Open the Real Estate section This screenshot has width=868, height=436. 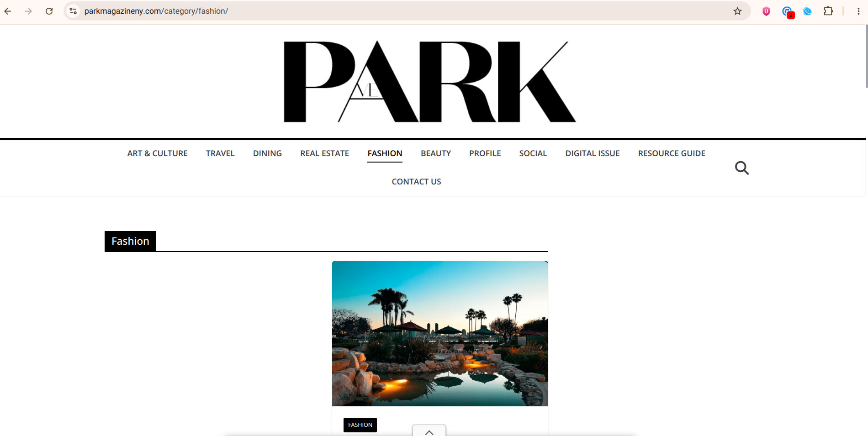[x=324, y=153]
